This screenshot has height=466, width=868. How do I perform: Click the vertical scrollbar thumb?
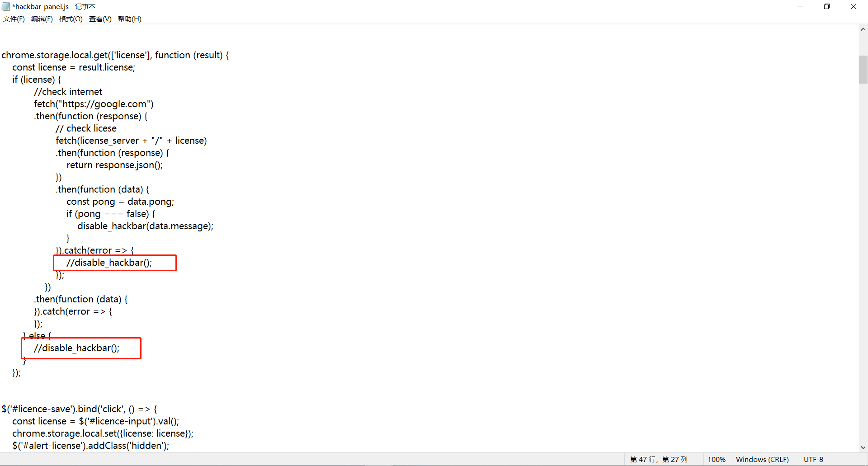click(x=863, y=70)
